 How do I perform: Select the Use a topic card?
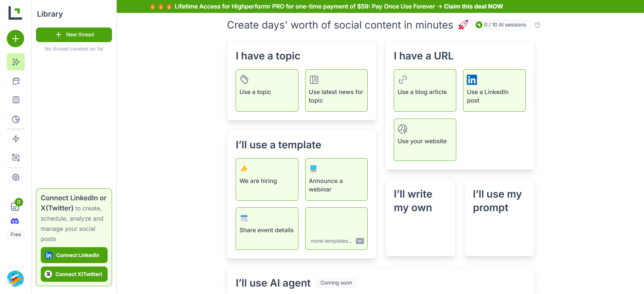click(267, 90)
